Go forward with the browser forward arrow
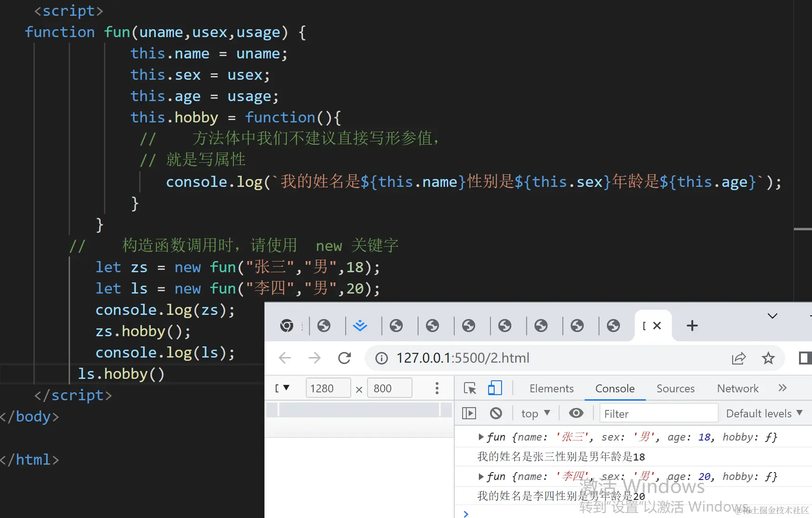Screen dimensions: 812x518 click(x=315, y=358)
